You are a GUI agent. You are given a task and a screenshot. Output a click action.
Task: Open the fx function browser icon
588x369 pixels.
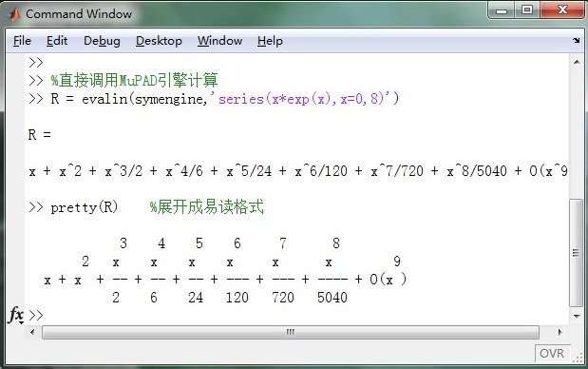tap(16, 315)
